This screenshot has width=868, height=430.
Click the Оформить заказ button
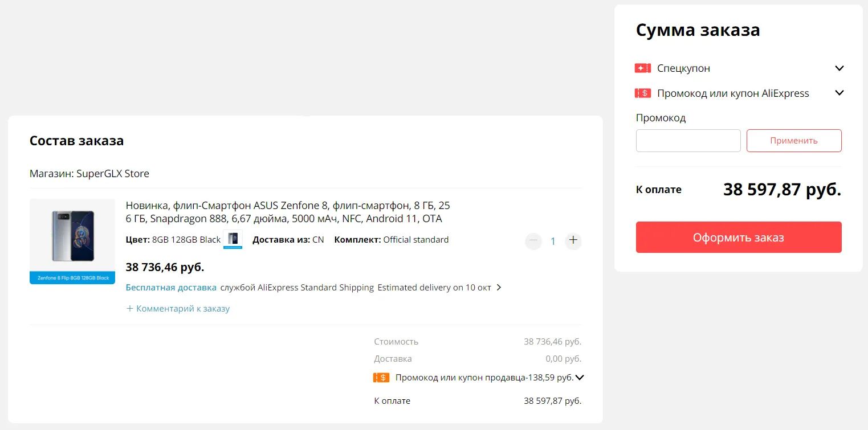[x=739, y=237]
